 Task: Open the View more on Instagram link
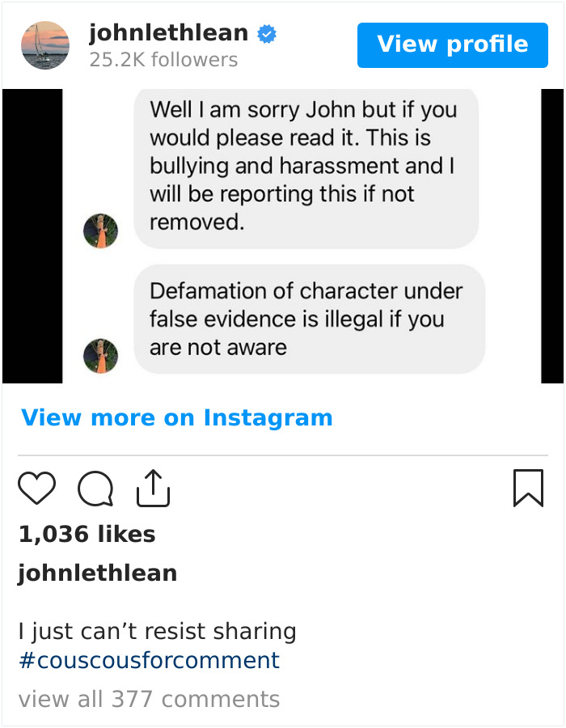coord(177,417)
